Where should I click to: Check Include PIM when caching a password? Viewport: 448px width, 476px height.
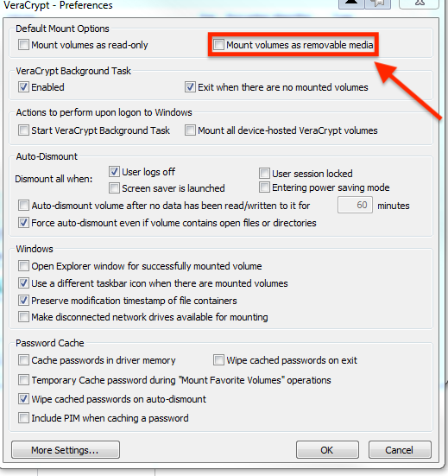click(23, 418)
